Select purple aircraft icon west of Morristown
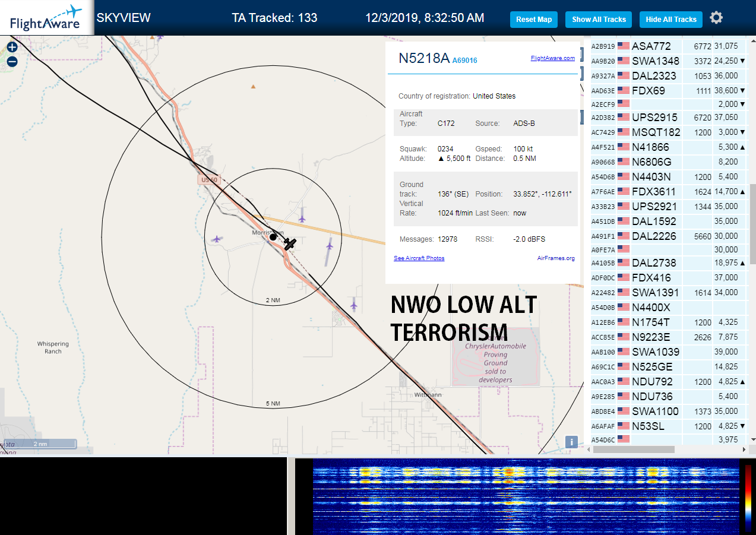The image size is (756, 535). (217, 239)
